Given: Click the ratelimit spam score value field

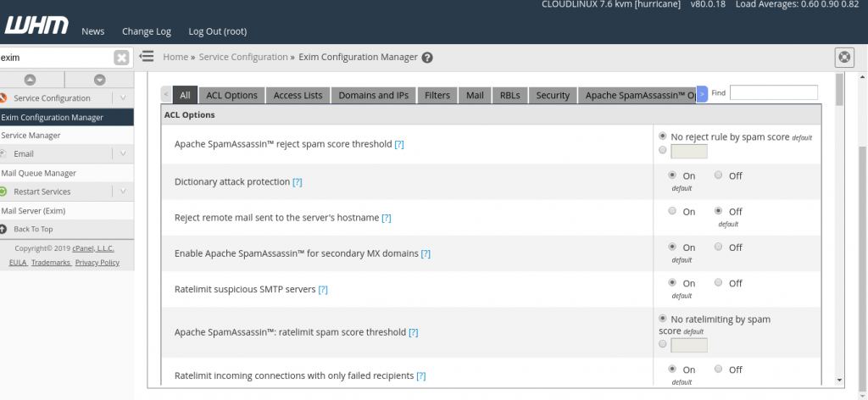Looking at the screenshot, I should (x=689, y=345).
